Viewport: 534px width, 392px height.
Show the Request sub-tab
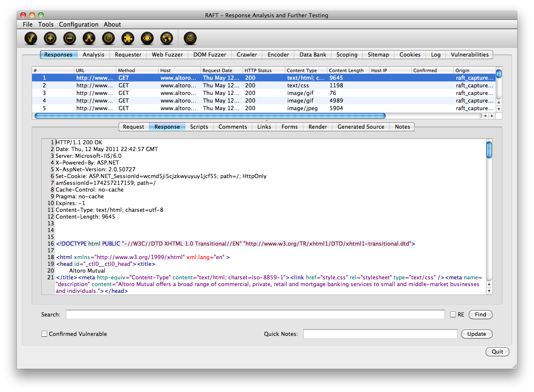click(133, 127)
